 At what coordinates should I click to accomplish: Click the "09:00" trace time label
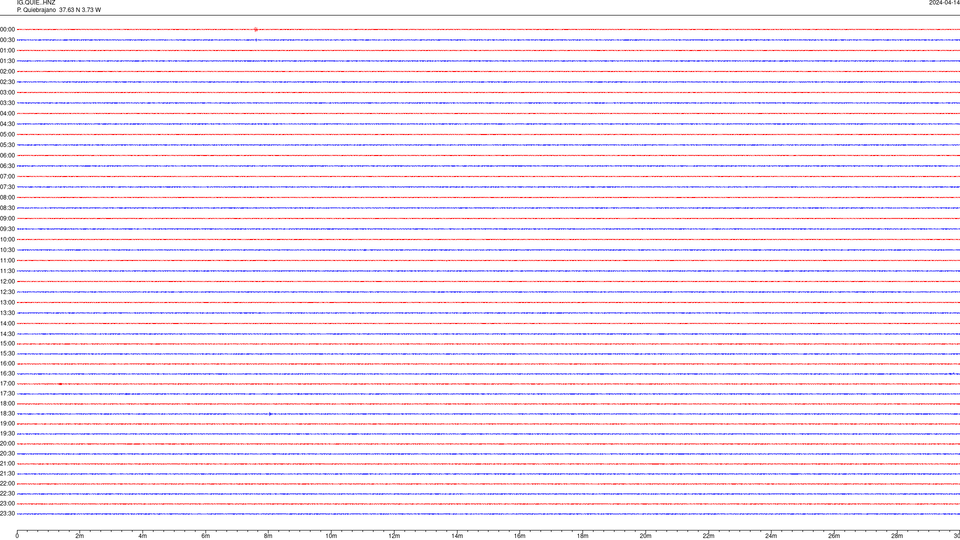click(x=7, y=219)
